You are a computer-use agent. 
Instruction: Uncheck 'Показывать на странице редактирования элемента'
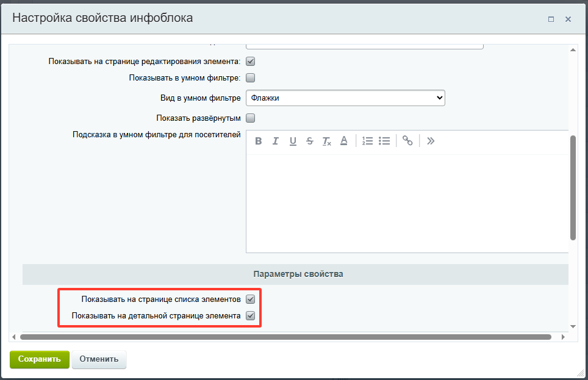pyautogui.click(x=251, y=61)
